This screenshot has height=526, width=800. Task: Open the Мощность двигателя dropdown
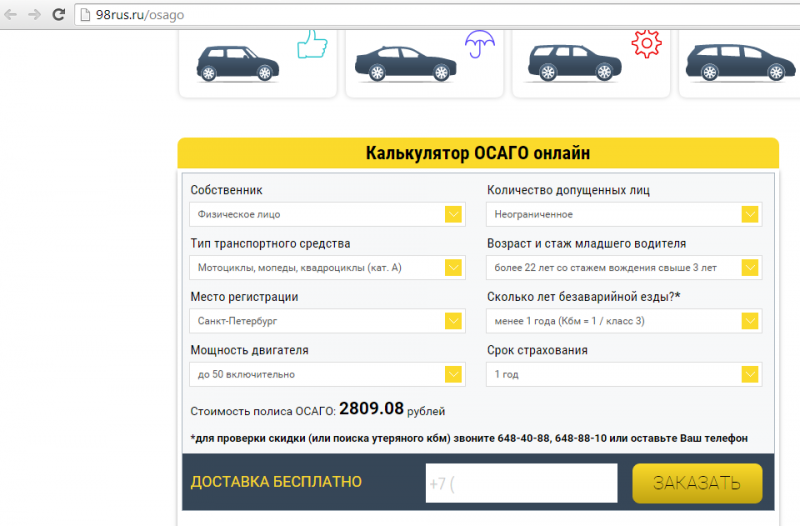coord(327,374)
